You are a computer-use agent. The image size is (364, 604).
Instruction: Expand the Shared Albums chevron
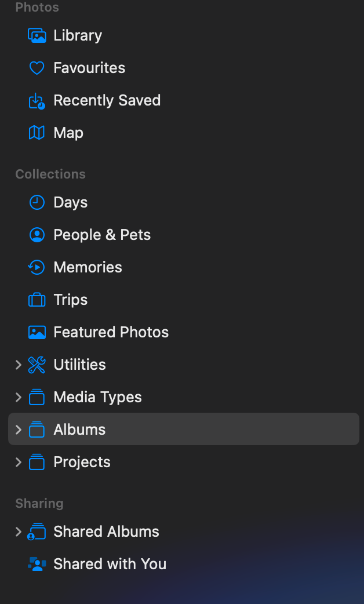pos(18,532)
